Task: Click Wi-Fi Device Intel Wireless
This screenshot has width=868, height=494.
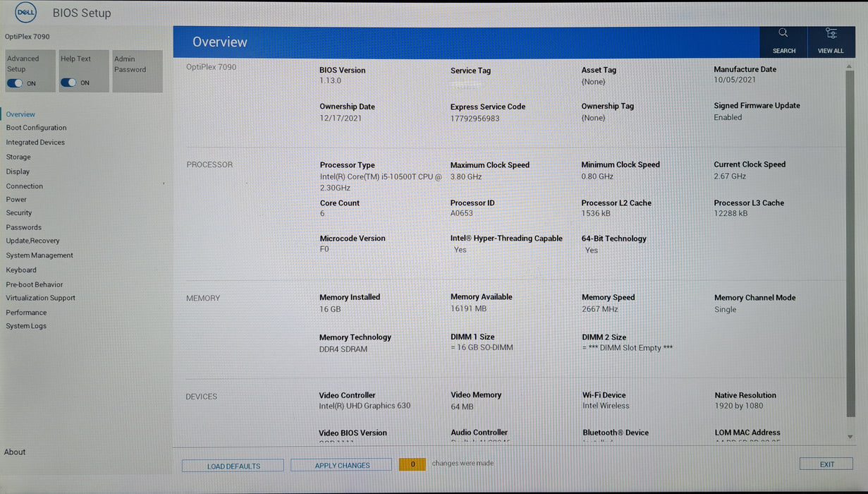Action: pos(606,406)
